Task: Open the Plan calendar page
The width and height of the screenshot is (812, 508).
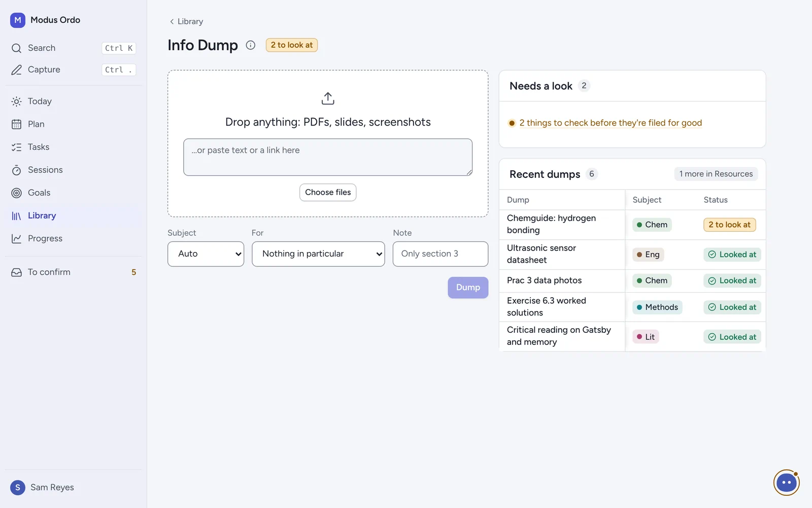Action: 74,124
